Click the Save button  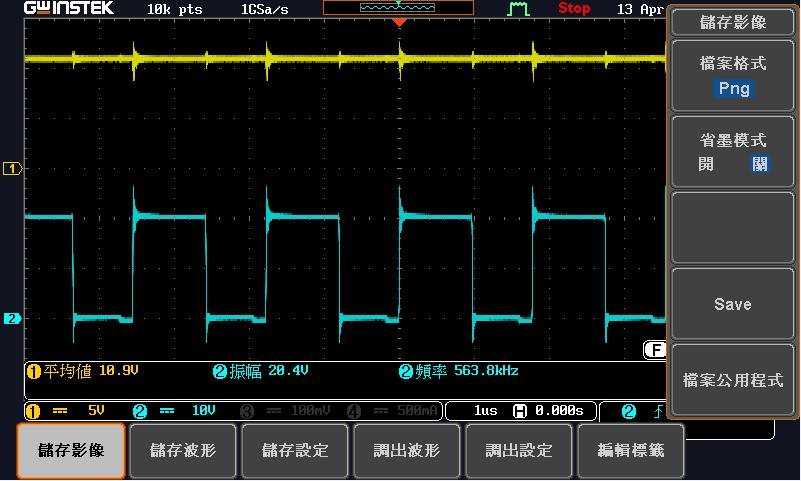coord(733,304)
